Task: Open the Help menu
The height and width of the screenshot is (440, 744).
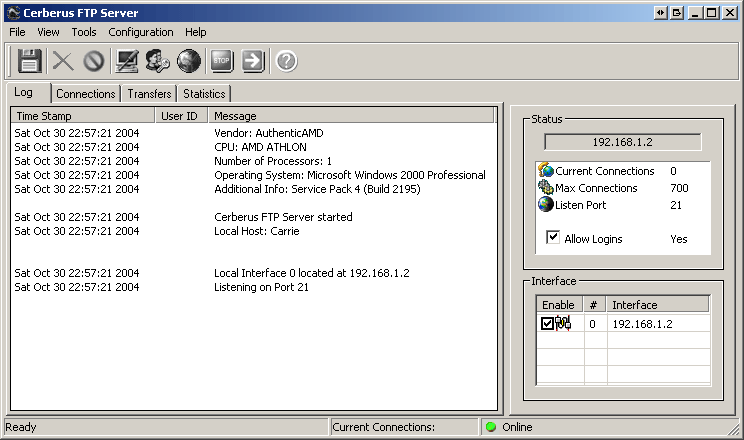Action: (x=195, y=32)
